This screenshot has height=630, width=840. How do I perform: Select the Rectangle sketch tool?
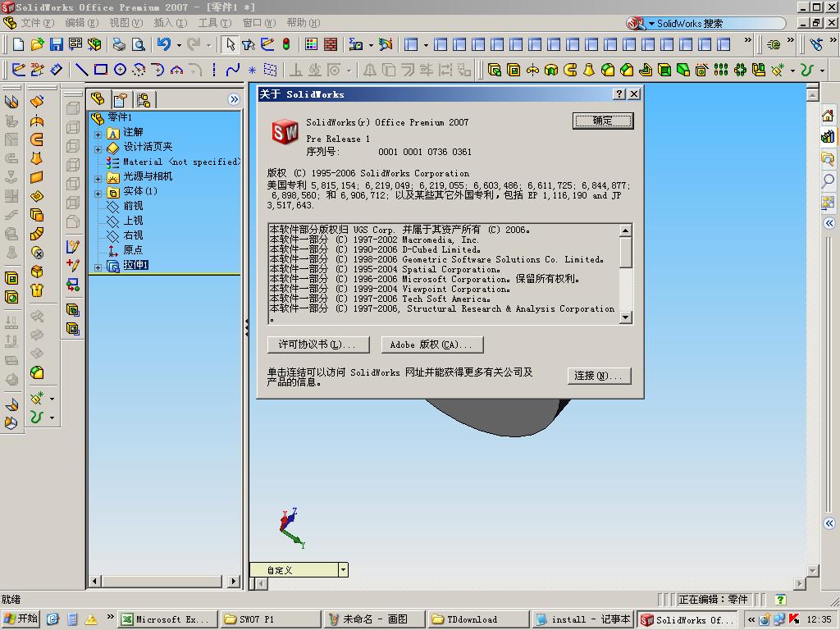tap(101, 70)
